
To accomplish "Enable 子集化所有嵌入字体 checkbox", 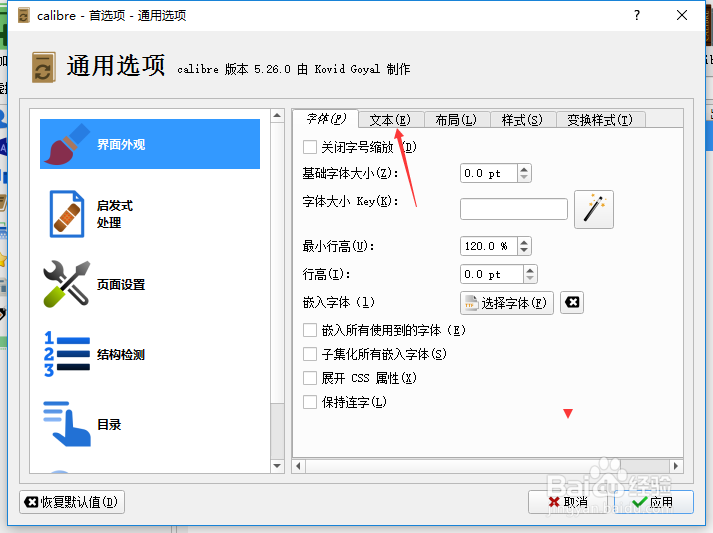I will click(310, 354).
